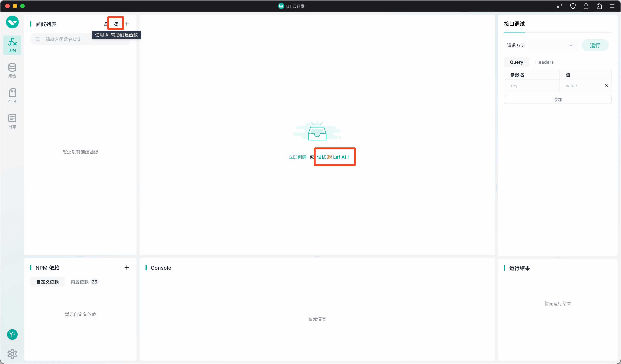Screen dimensions: 621x364
Task: Select the 自定义依赖 custom dependencies tab
Action: [x=48, y=282]
